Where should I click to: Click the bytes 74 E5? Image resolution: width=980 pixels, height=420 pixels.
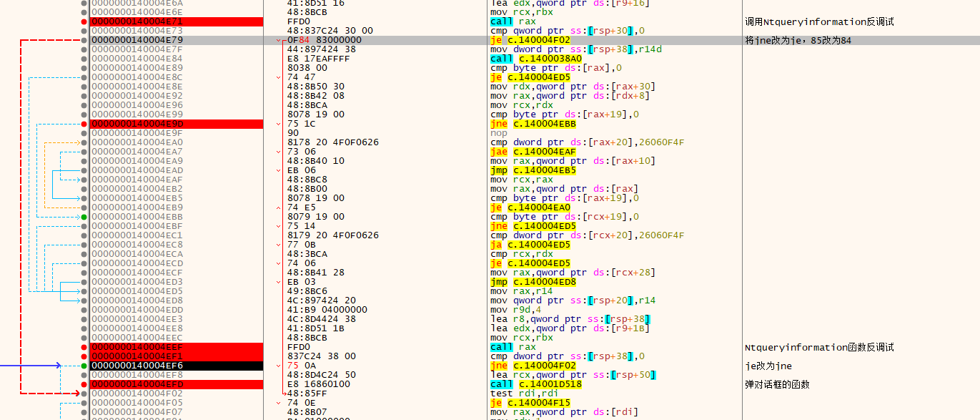click(301, 207)
